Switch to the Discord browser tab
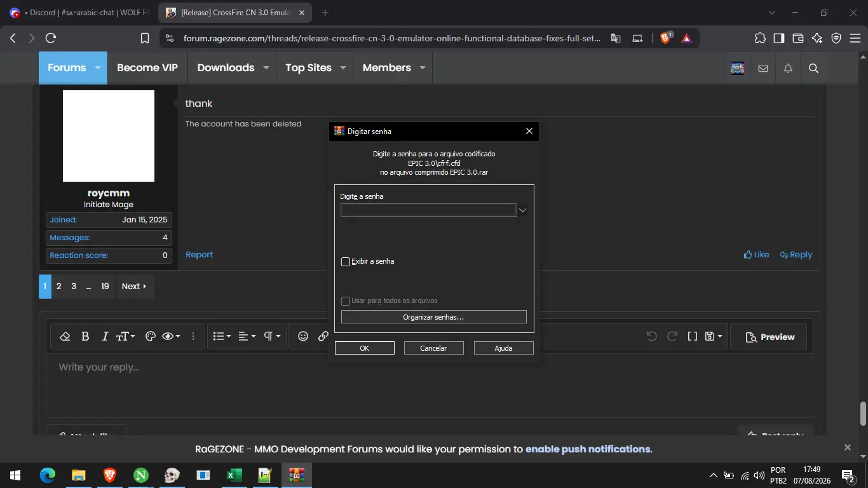The width and height of the screenshot is (868, 488). tap(79, 13)
